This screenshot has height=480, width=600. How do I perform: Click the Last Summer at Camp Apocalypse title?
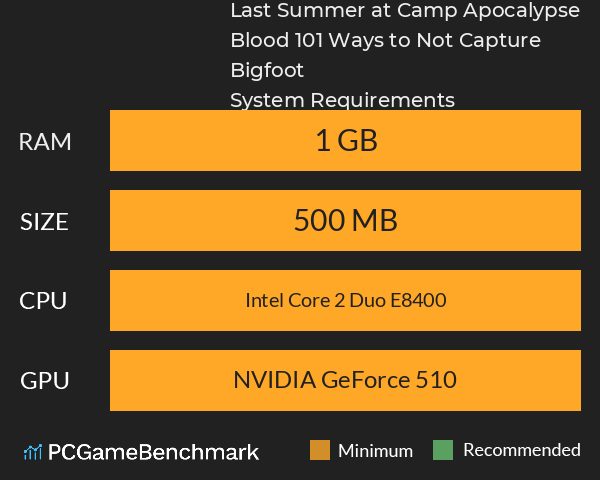point(405,10)
